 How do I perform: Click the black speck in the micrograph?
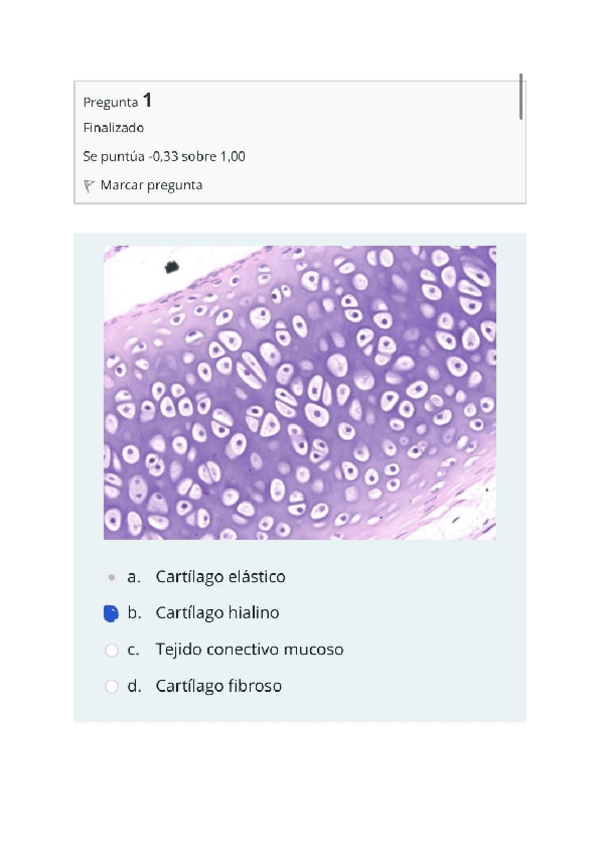pos(171,266)
